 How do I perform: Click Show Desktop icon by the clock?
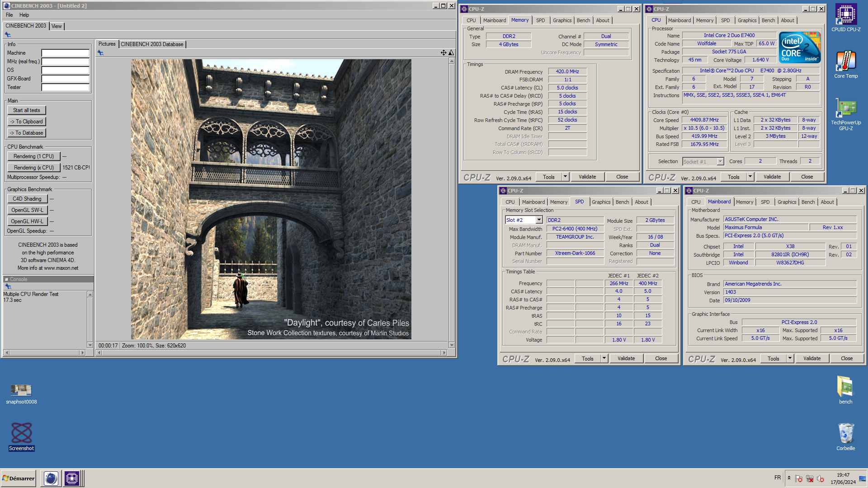click(x=863, y=479)
